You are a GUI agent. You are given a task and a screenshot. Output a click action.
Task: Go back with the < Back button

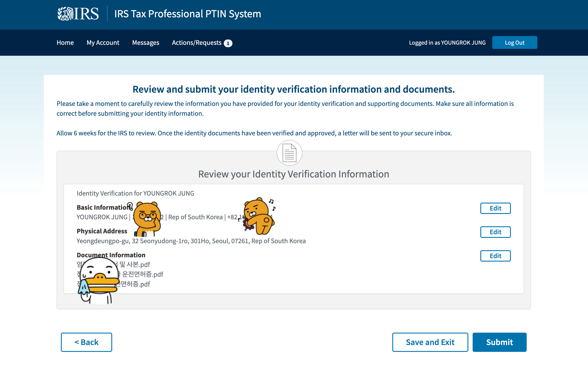pyautogui.click(x=86, y=342)
